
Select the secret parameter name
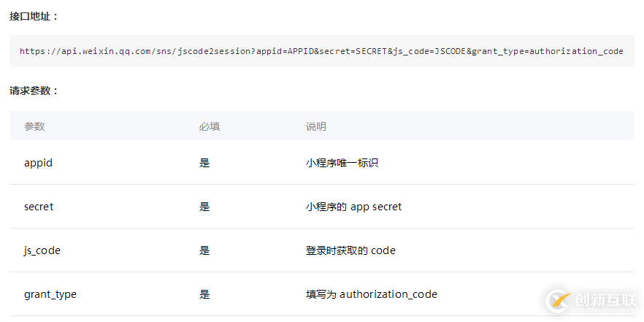[x=39, y=207]
